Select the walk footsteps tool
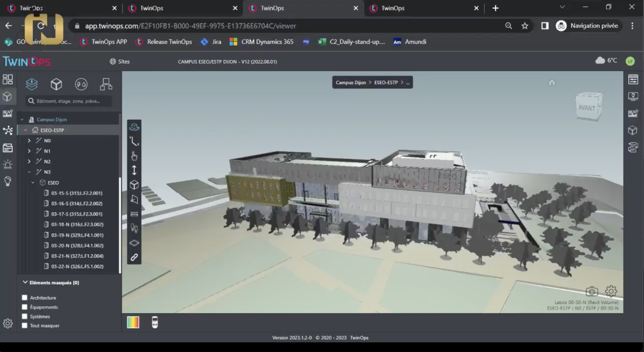The width and height of the screenshot is (644, 352). pyautogui.click(x=134, y=228)
